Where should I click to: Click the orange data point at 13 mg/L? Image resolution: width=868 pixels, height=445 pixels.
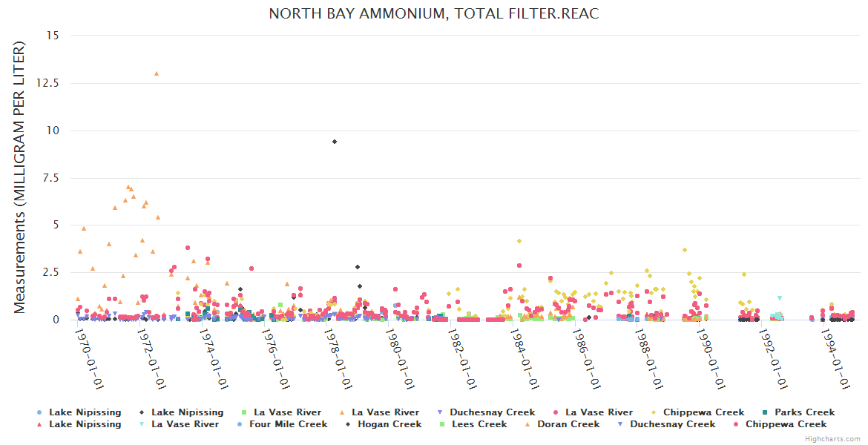coord(157,73)
